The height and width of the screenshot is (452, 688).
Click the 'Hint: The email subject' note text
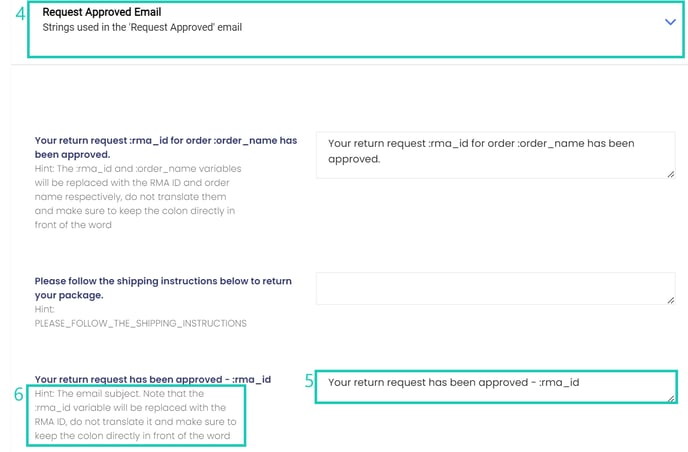pos(136,415)
